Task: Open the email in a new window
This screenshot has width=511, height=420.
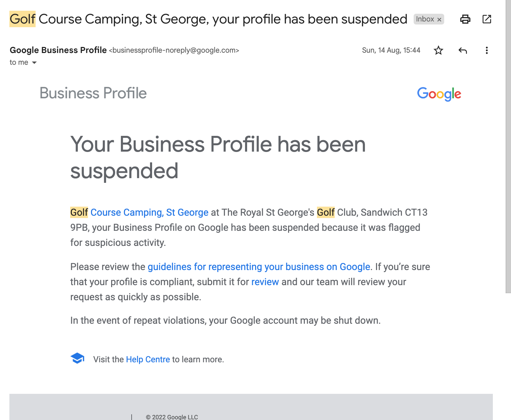Action: [x=486, y=19]
